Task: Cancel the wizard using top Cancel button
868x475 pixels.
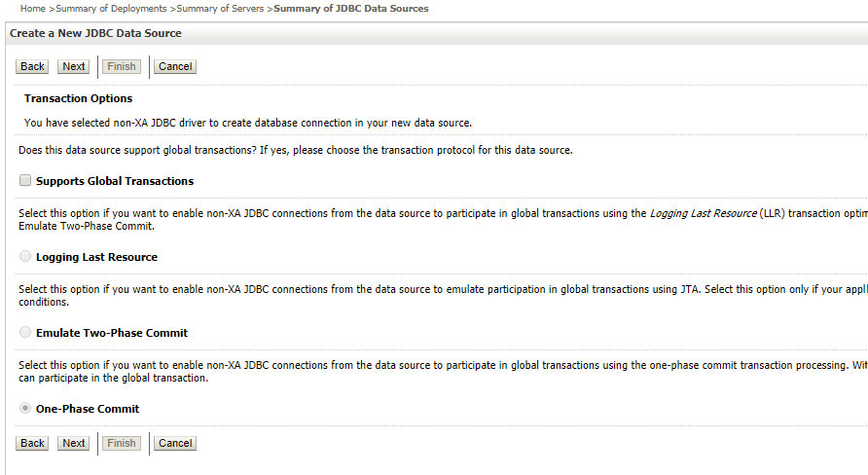Action: click(x=175, y=67)
